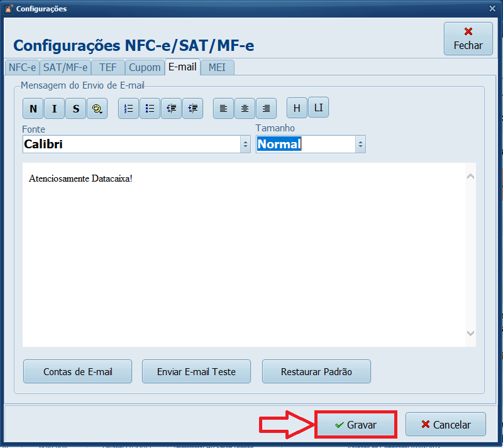Toggle italic (I) formatting button
503x448 pixels.
pyautogui.click(x=54, y=109)
